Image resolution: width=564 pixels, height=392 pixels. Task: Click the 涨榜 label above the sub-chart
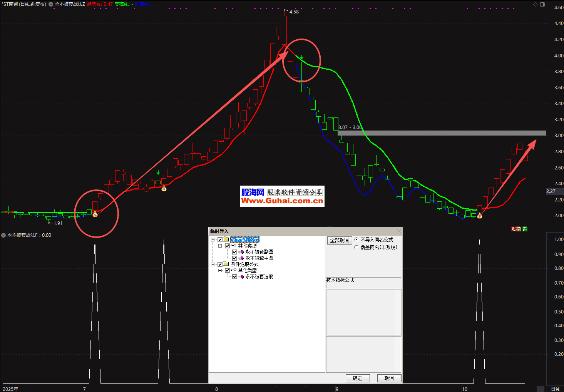click(x=515, y=229)
